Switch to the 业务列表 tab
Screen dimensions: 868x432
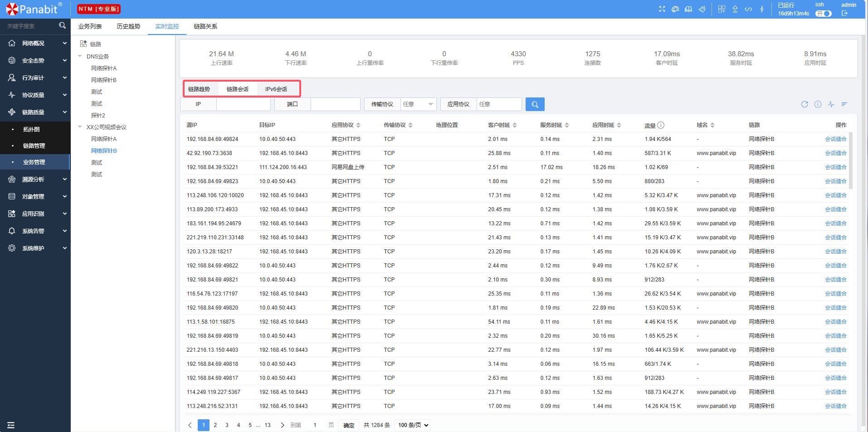pos(90,26)
